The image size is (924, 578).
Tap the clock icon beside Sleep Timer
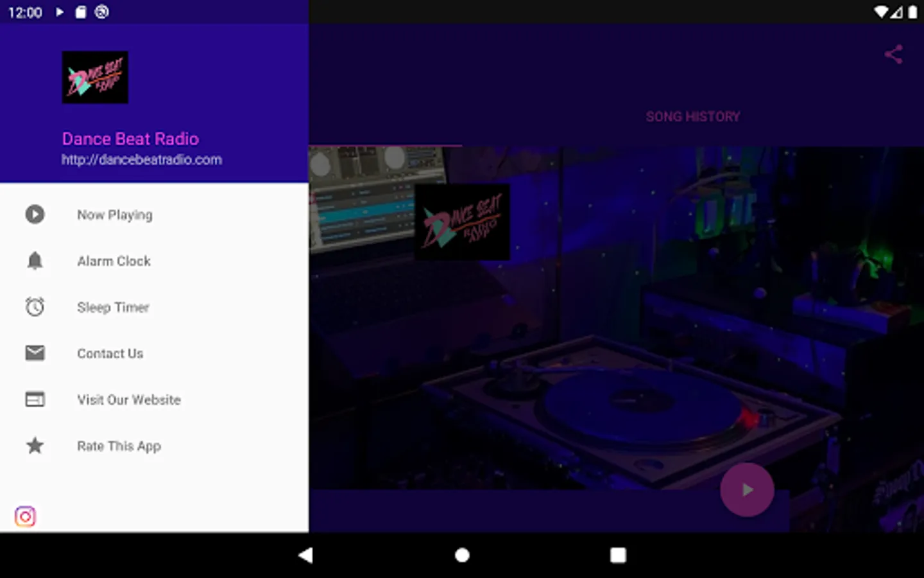(x=35, y=307)
